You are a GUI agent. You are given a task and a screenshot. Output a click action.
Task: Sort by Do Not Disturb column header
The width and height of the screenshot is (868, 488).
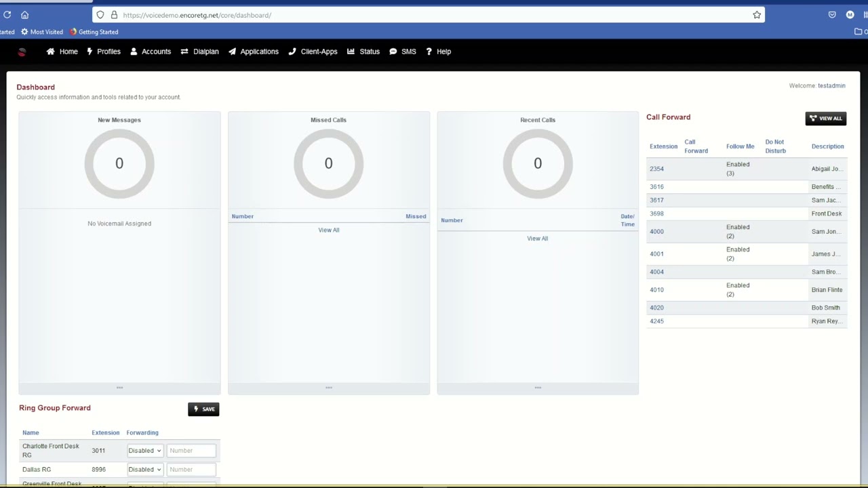click(x=775, y=146)
